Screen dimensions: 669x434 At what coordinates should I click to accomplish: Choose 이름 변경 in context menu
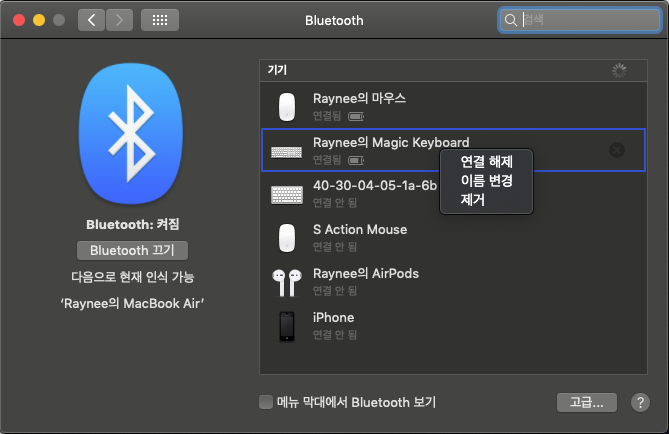(x=486, y=181)
